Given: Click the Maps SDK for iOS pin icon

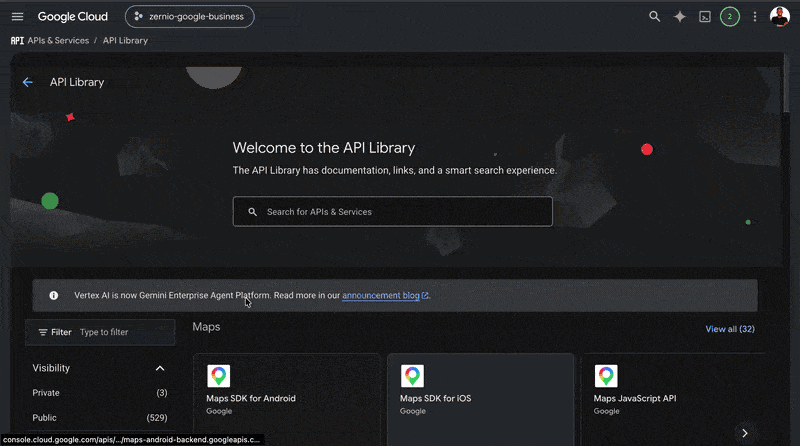Looking at the screenshot, I should point(412,376).
